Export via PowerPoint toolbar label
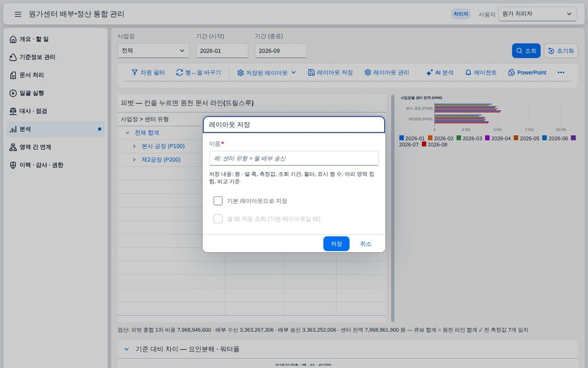Image resolution: width=588 pixels, height=368 pixels. pos(532,73)
